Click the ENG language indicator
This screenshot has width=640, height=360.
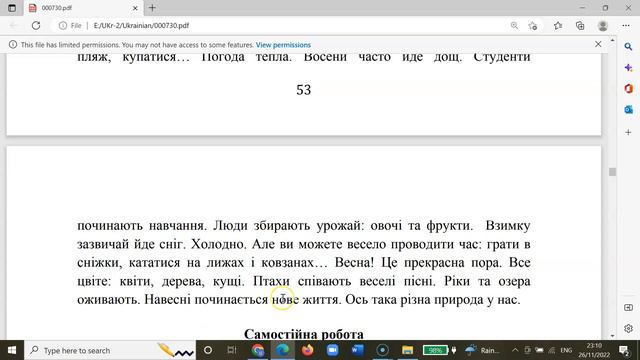pyautogui.click(x=566, y=350)
